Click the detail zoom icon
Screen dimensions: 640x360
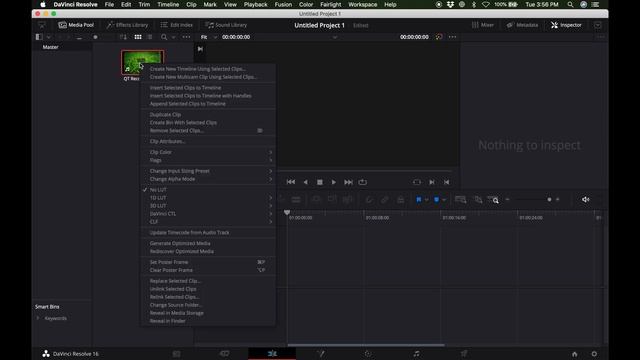coord(478,200)
